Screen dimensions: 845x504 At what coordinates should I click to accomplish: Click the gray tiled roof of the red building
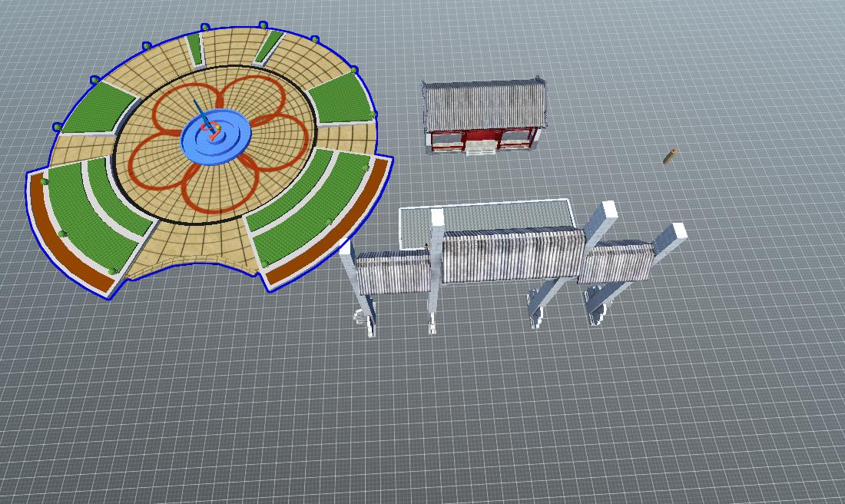tap(484, 105)
